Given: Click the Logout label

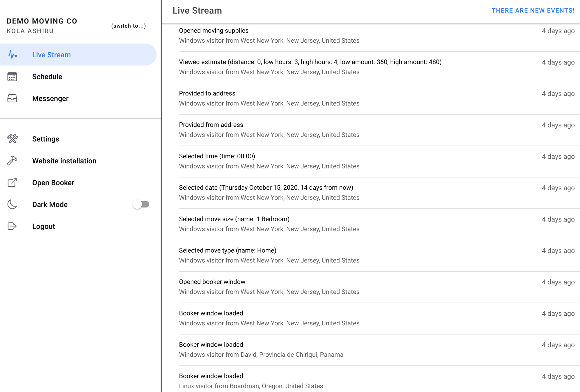Looking at the screenshot, I should pos(43,226).
